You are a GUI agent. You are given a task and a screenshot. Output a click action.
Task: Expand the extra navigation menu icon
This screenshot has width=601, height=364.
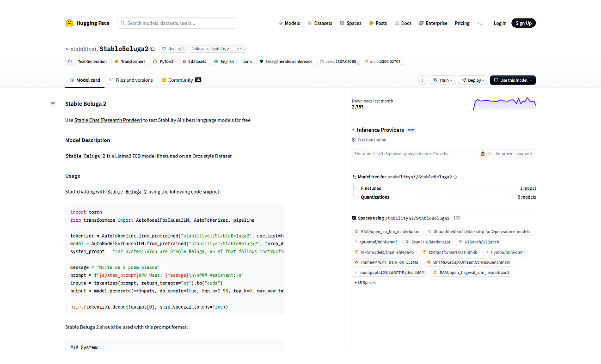point(480,23)
